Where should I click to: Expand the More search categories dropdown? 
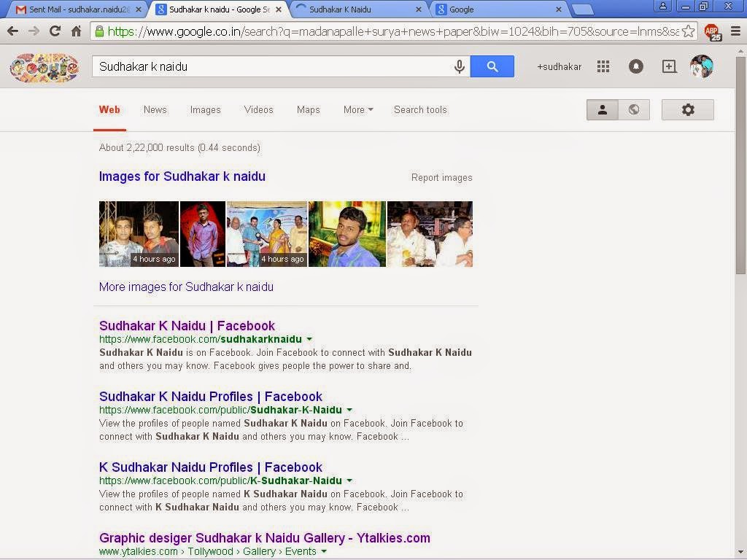[358, 109]
